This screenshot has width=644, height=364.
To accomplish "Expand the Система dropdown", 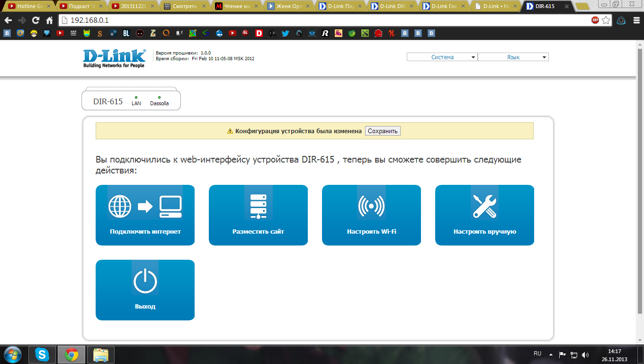I will pyautogui.click(x=442, y=57).
